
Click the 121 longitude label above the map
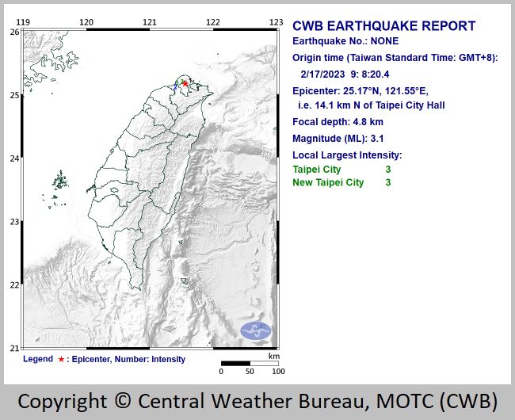[150, 23]
